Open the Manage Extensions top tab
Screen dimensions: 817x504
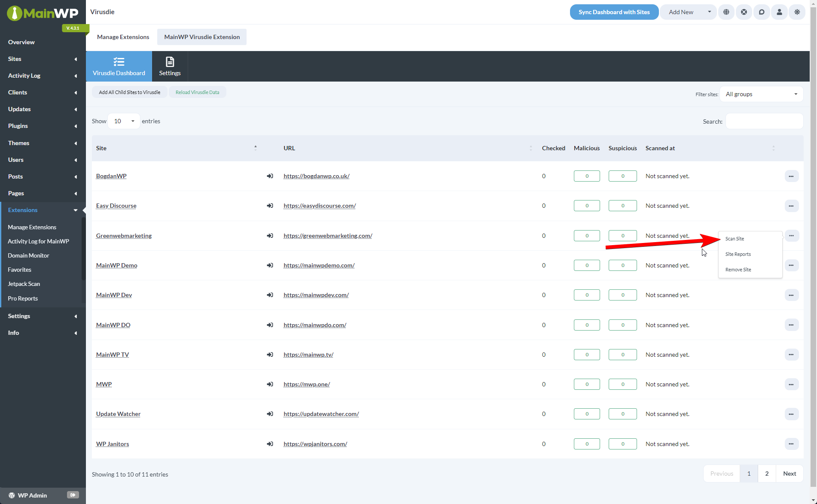(x=123, y=37)
